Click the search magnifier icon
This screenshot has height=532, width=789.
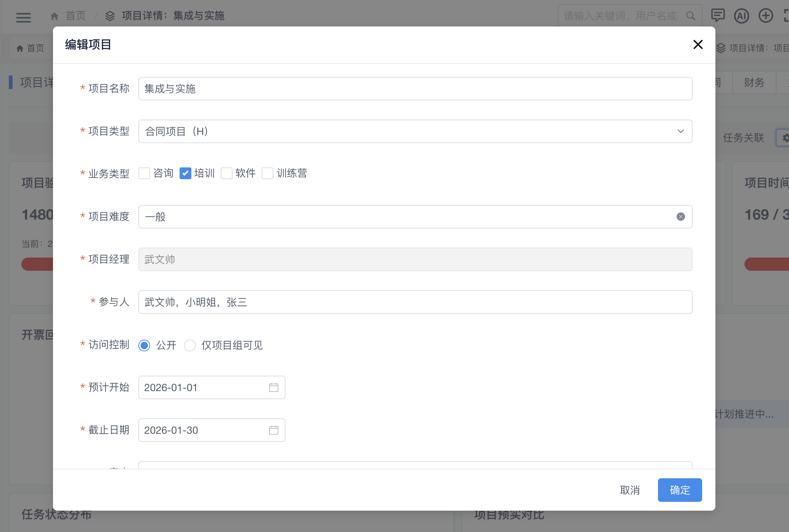point(691,16)
